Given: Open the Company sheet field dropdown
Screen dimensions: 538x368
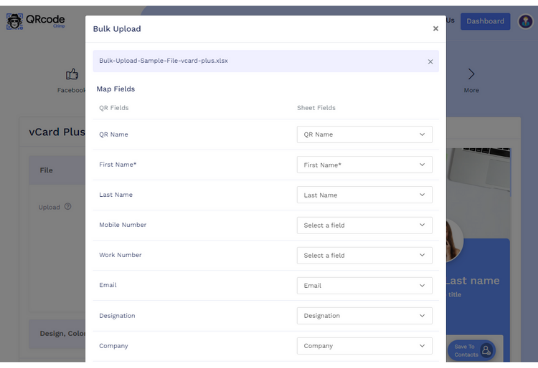Looking at the screenshot, I should (x=364, y=346).
